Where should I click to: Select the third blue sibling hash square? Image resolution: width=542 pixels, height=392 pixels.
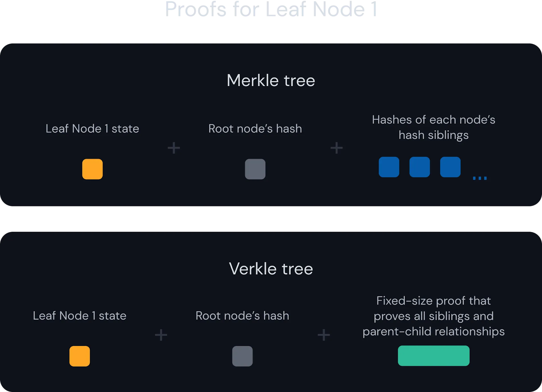(x=450, y=167)
